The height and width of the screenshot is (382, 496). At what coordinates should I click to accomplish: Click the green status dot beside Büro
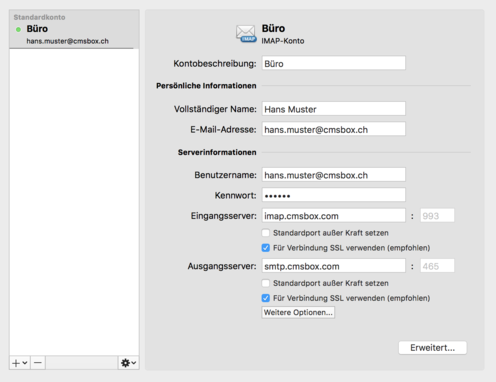pyautogui.click(x=18, y=30)
